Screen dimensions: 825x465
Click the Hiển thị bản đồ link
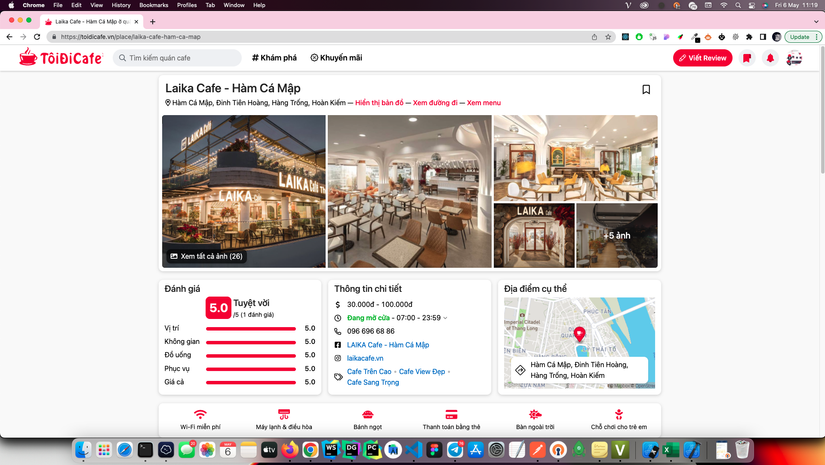[x=379, y=103]
